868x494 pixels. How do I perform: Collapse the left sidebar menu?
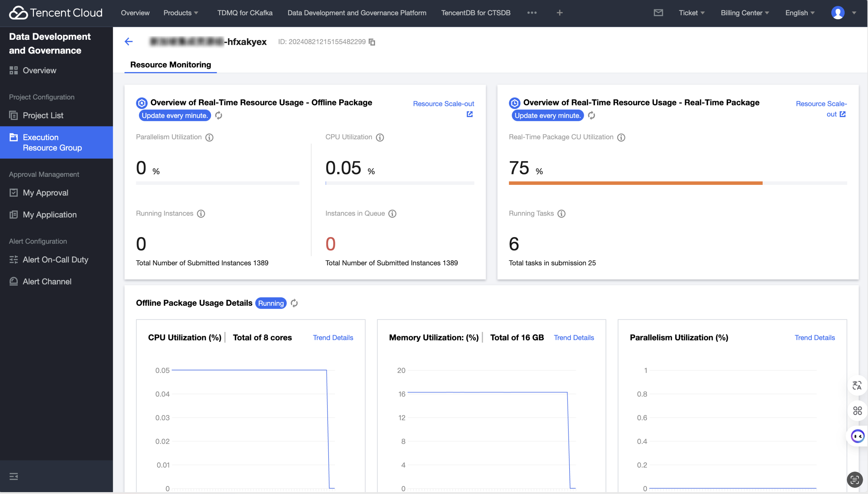(14, 476)
